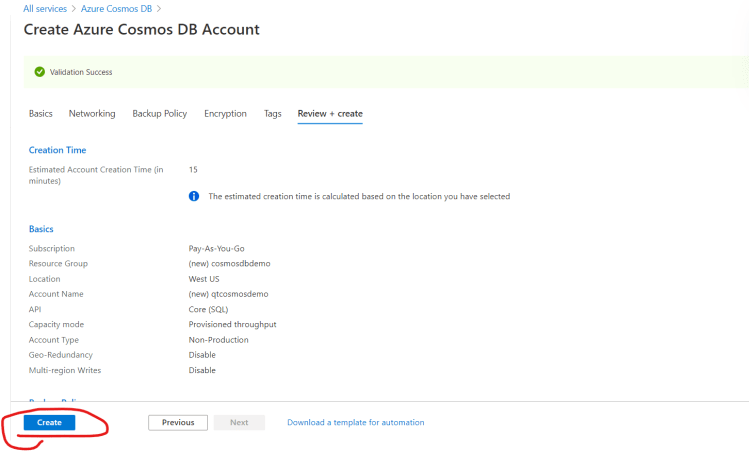749x451 pixels.
Task: Switch to the Basics tab
Action: tap(41, 114)
